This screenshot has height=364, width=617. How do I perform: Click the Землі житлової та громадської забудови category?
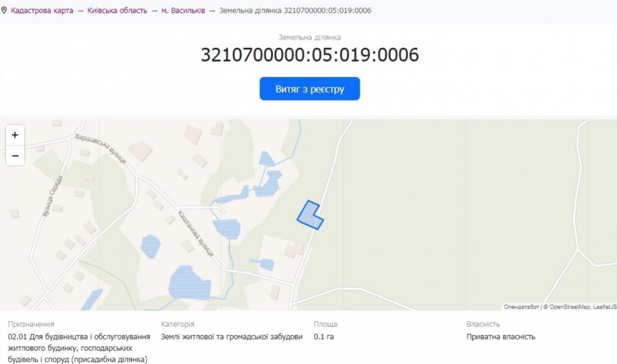point(232,337)
